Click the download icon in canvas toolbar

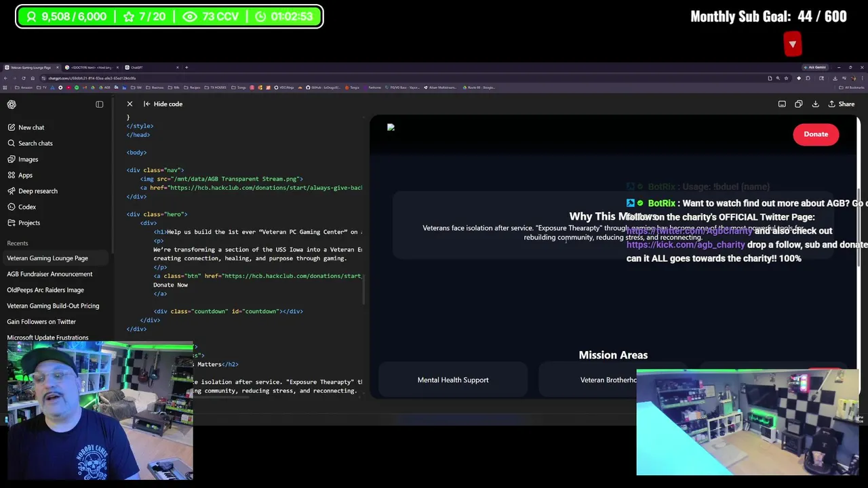click(815, 104)
